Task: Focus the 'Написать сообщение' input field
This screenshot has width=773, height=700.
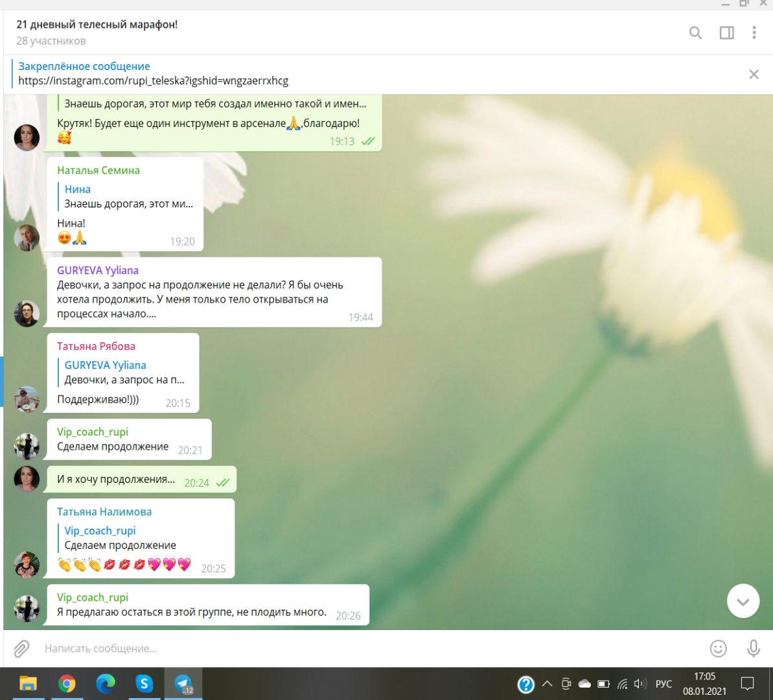Action: (x=370, y=648)
